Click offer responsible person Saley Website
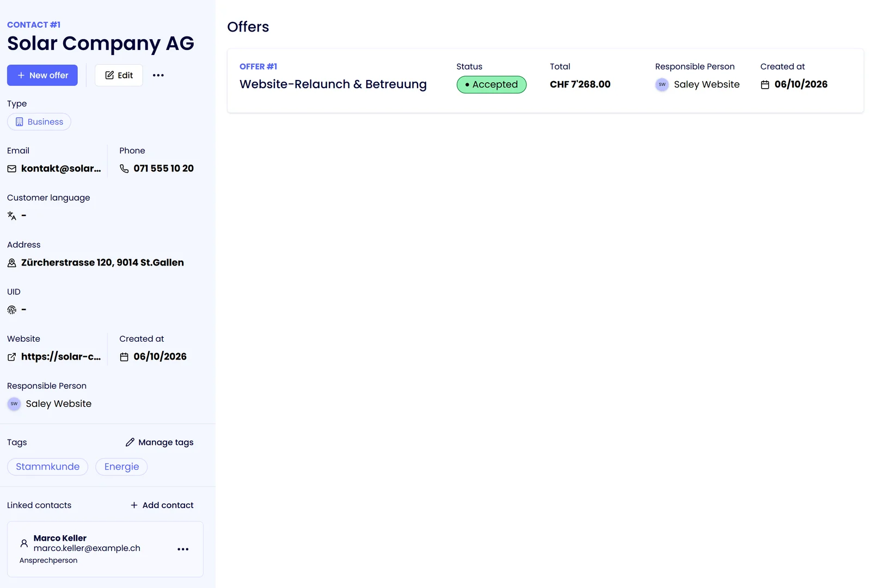The height and width of the screenshot is (588, 871). (707, 84)
